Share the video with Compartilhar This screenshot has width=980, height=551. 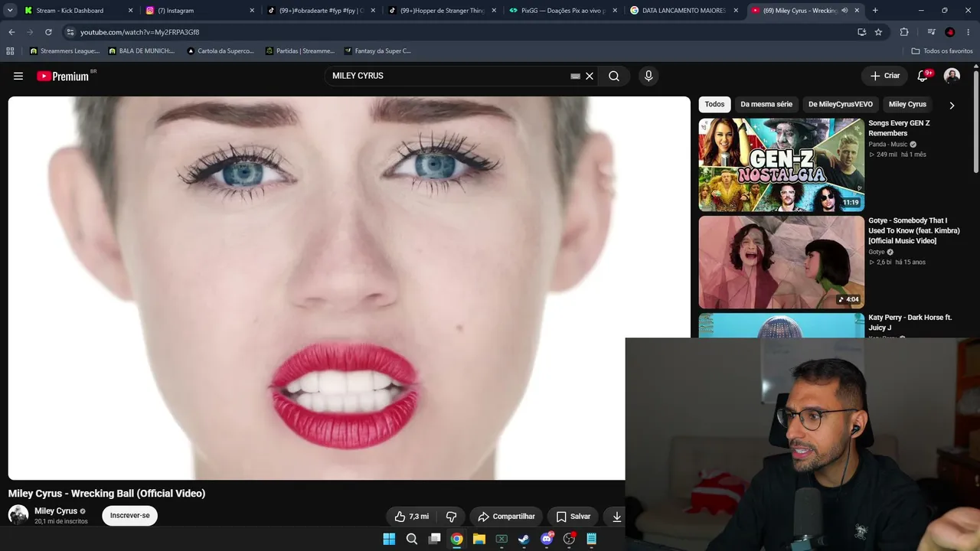(x=506, y=517)
